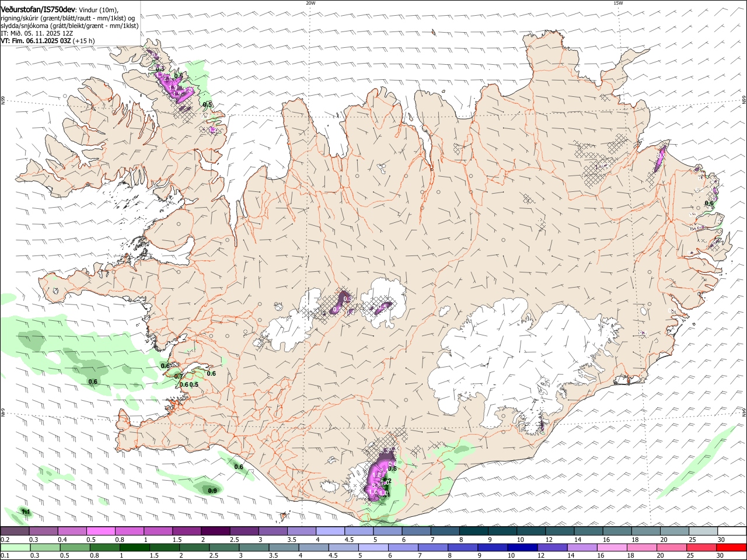
Task: Pick the upper legend swatch starting at 0.8
Action: [x=129, y=531]
